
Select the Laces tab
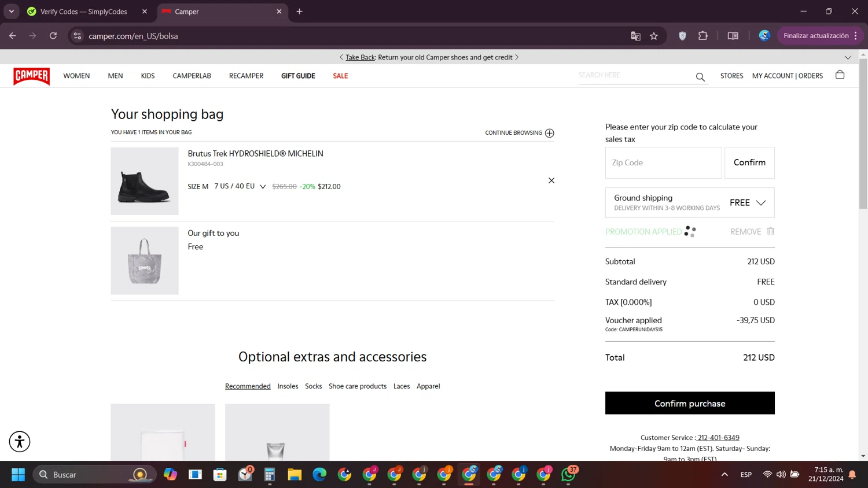pyautogui.click(x=402, y=386)
